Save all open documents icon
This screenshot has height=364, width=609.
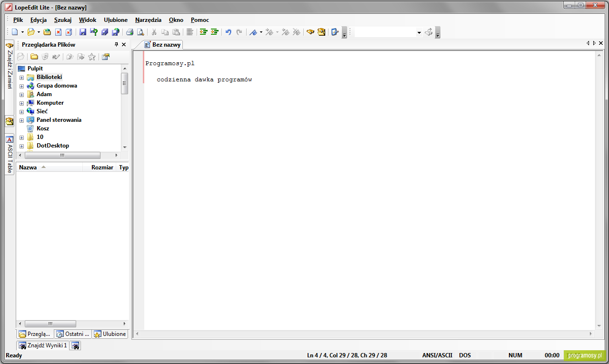[105, 32]
